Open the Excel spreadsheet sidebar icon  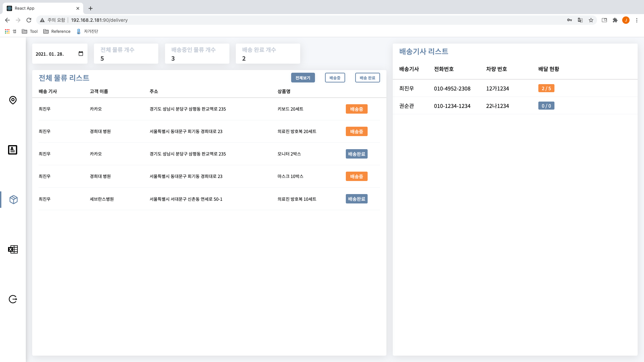click(x=13, y=249)
